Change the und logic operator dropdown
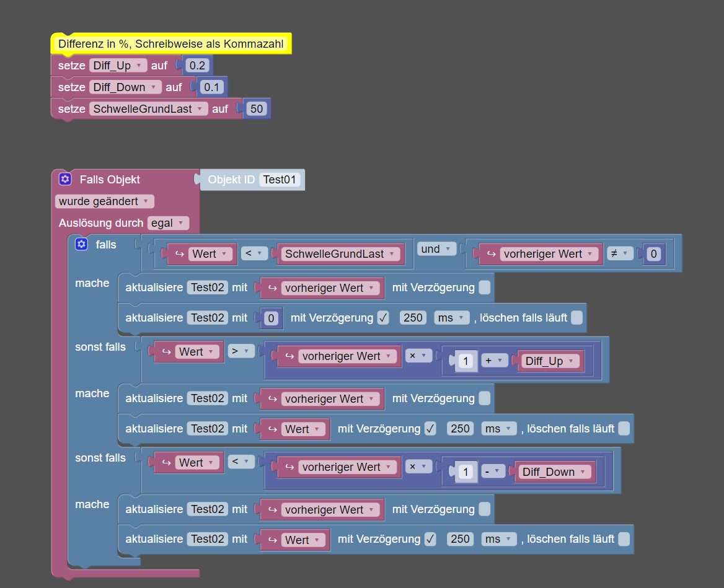Screen dimensions: 724x588 (x=436, y=249)
